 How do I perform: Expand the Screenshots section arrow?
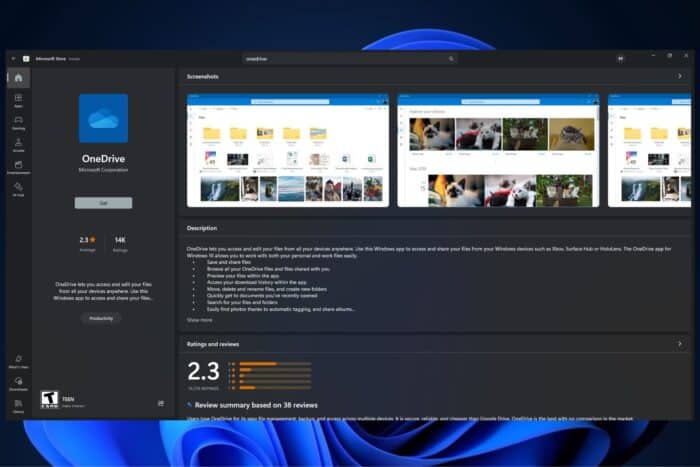click(679, 76)
